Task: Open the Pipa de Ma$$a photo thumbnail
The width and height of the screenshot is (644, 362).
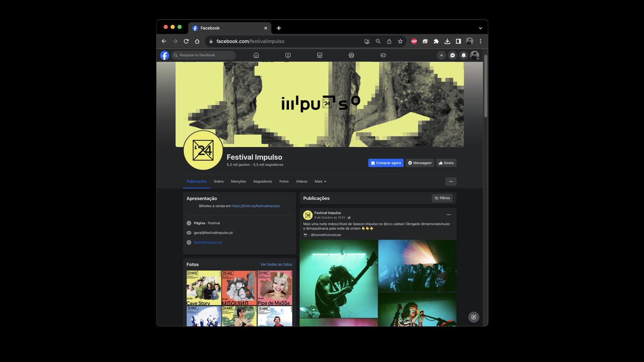Action: [x=275, y=288]
